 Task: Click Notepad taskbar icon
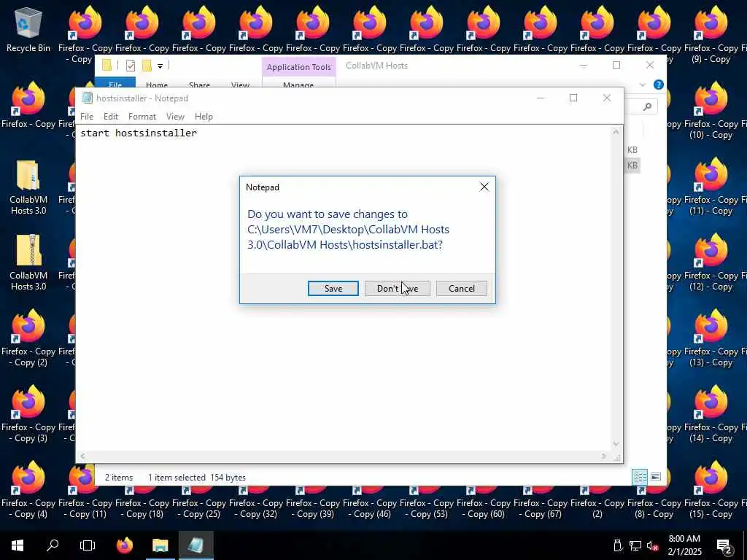point(196,545)
